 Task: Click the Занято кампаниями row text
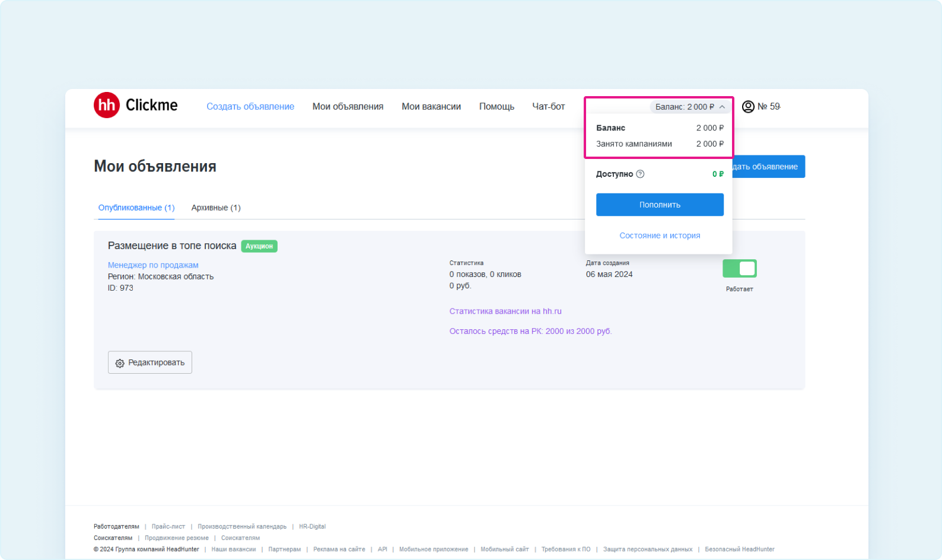pos(634,144)
